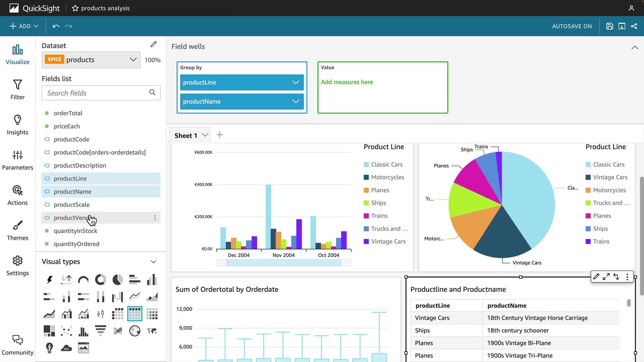This screenshot has width=644, height=362.
Task: Choose the scatter plot visual type
Action: point(66,331)
